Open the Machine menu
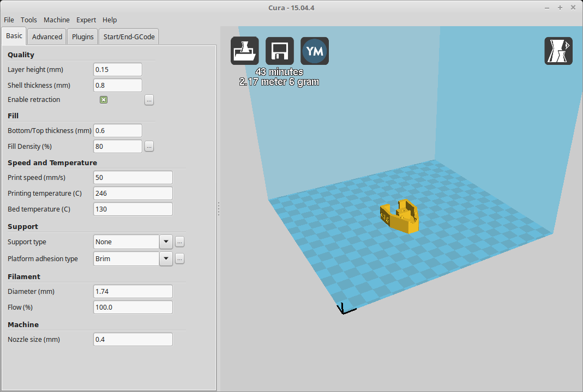Screen dimensions: 583x392 (x=57, y=20)
